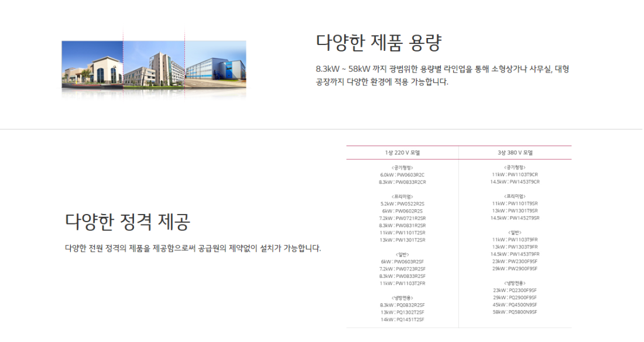Click the '3상 380 V 모델' column header
Viewport: 644px width, 342px height.
515,153
